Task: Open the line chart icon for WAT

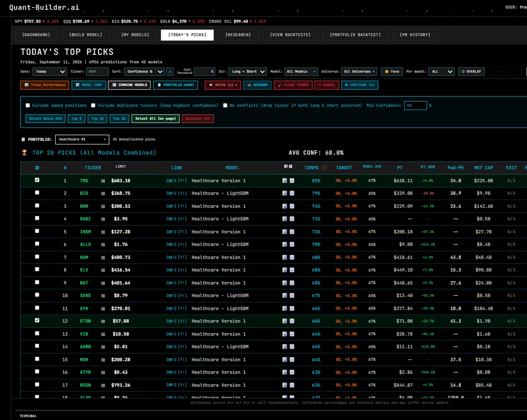Action: (292, 283)
